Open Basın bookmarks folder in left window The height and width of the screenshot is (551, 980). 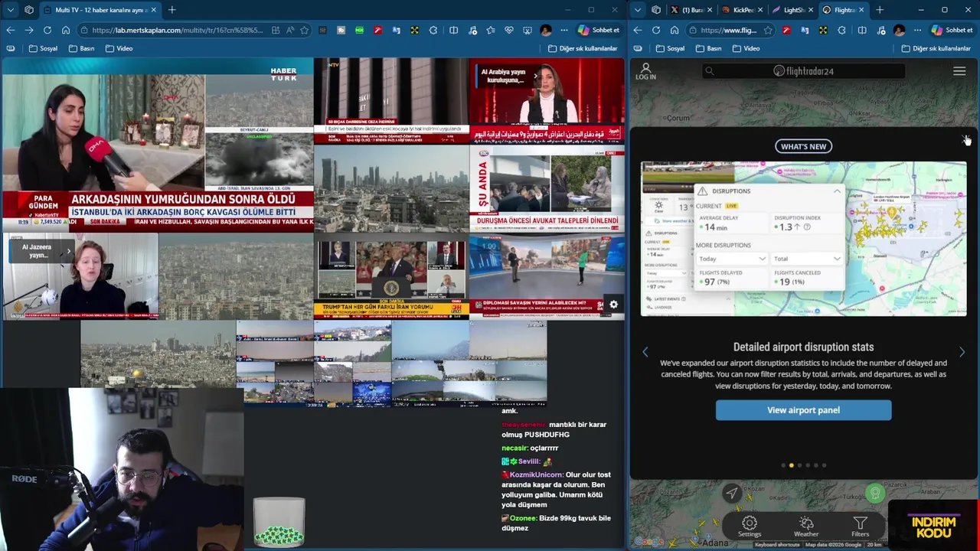click(x=82, y=48)
